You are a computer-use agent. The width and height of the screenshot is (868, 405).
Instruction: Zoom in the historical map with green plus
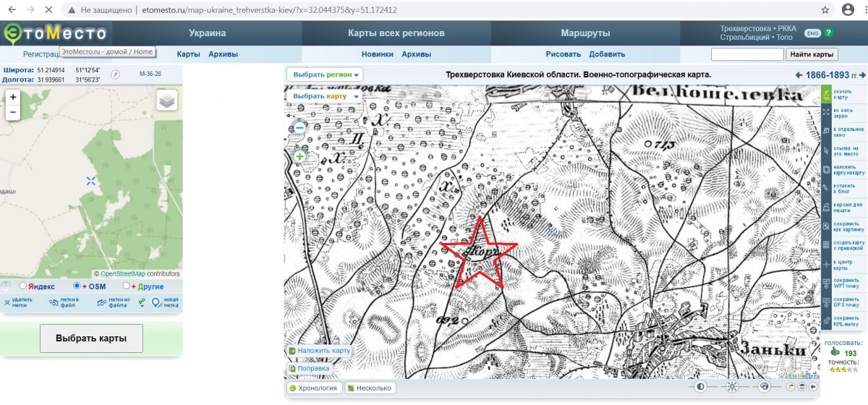[299, 156]
